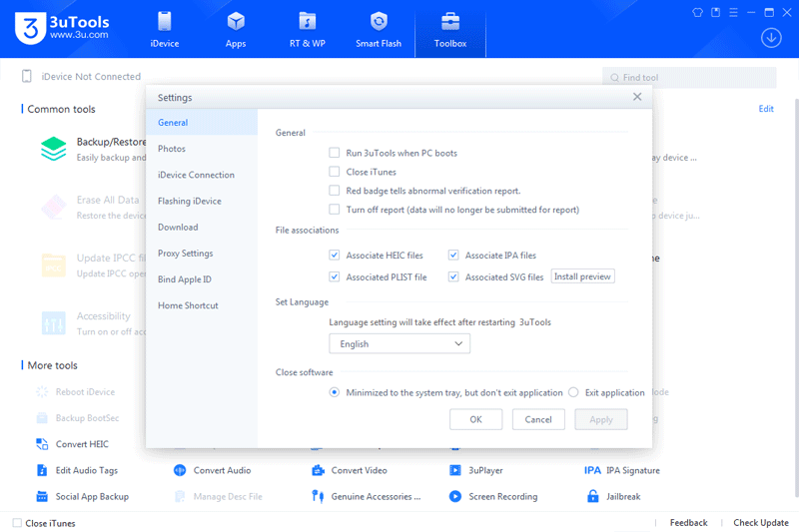
Task: Enable Run 3uTools when PC boots
Action: pos(335,154)
